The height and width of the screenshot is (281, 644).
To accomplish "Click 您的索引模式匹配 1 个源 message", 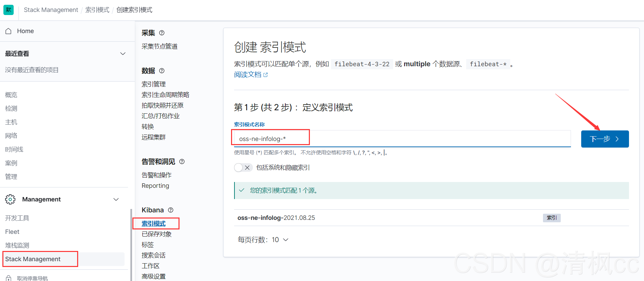I will [284, 191].
